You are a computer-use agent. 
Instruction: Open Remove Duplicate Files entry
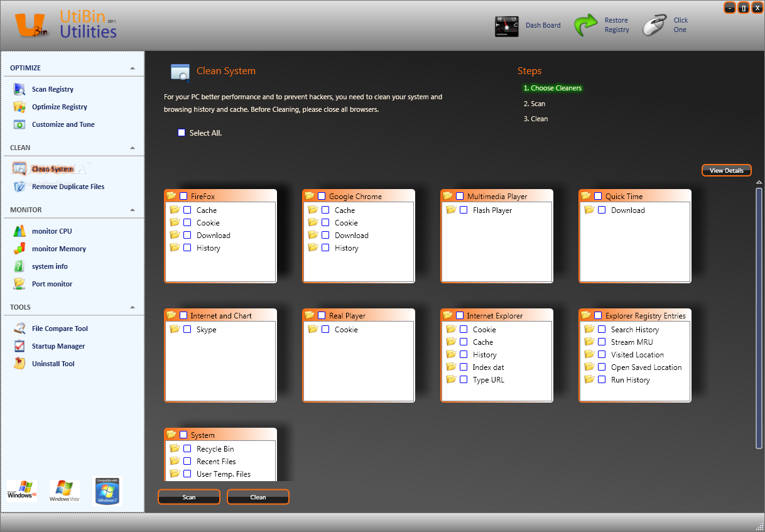tap(68, 187)
